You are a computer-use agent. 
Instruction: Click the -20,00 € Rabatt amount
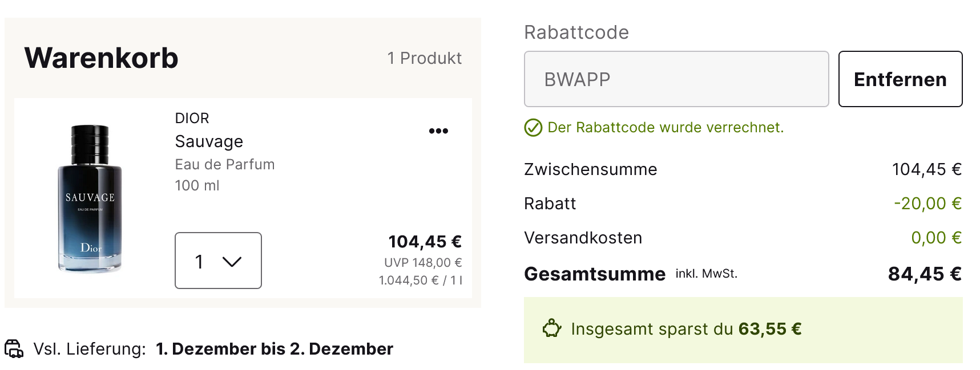[927, 204]
